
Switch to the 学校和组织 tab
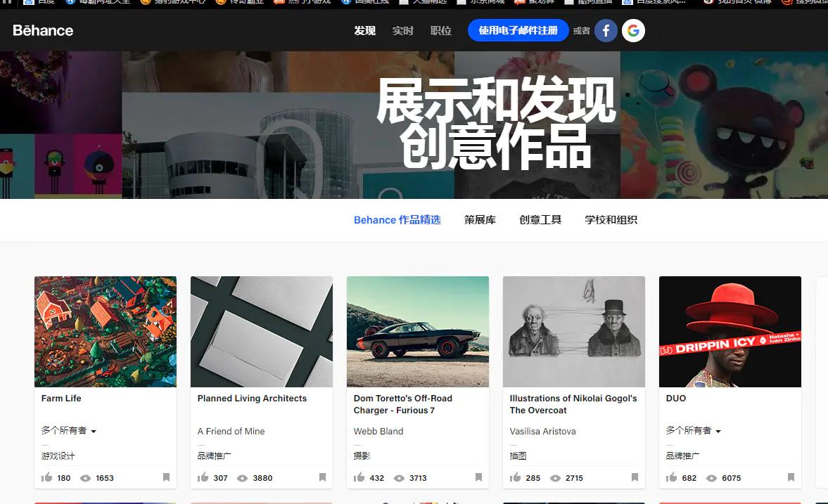(611, 220)
